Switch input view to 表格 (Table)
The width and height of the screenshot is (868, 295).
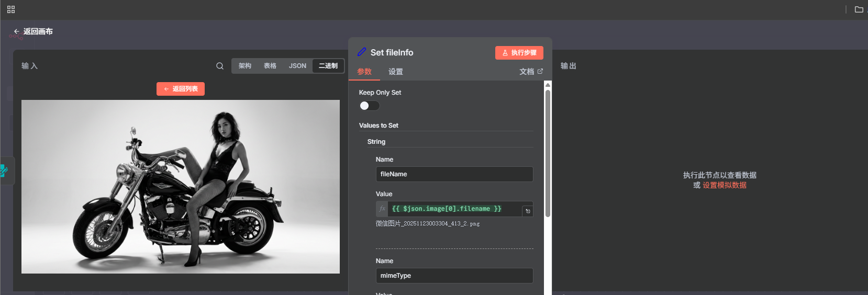coord(270,66)
